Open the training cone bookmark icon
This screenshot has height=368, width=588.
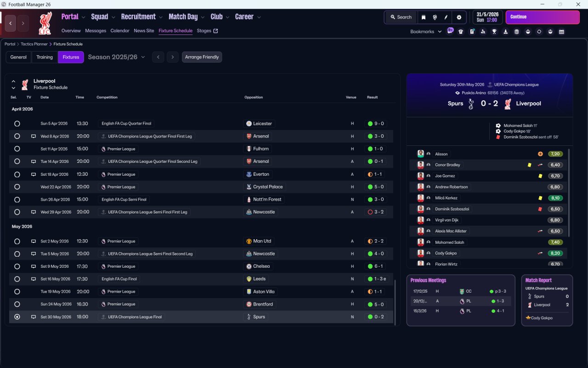click(505, 32)
